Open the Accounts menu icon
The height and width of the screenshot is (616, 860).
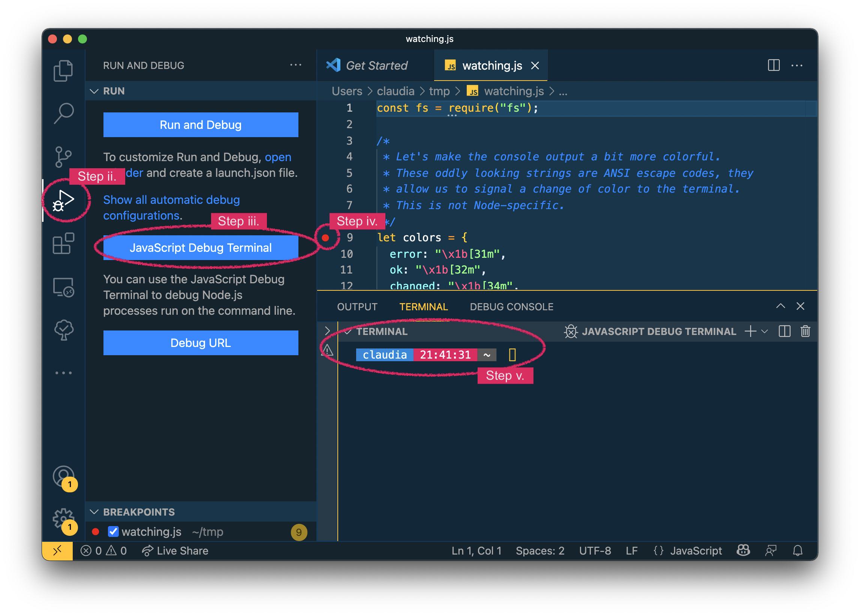pos(63,476)
